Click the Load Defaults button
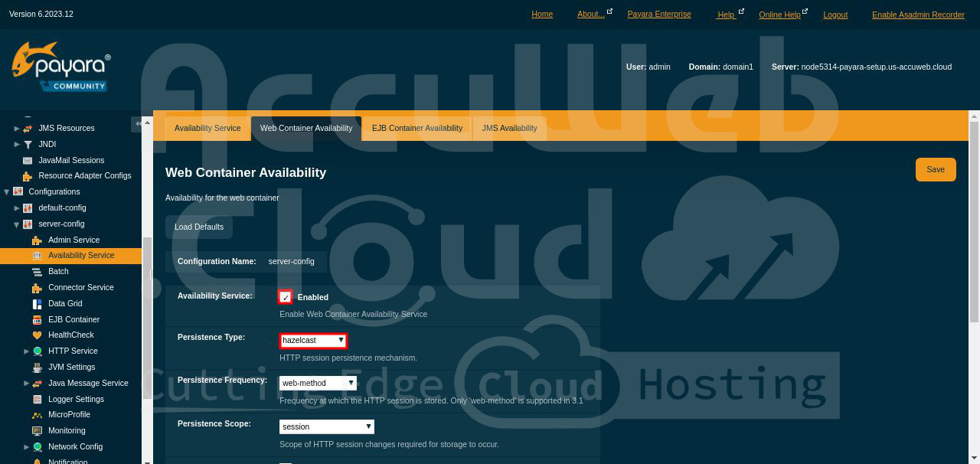 [x=199, y=227]
